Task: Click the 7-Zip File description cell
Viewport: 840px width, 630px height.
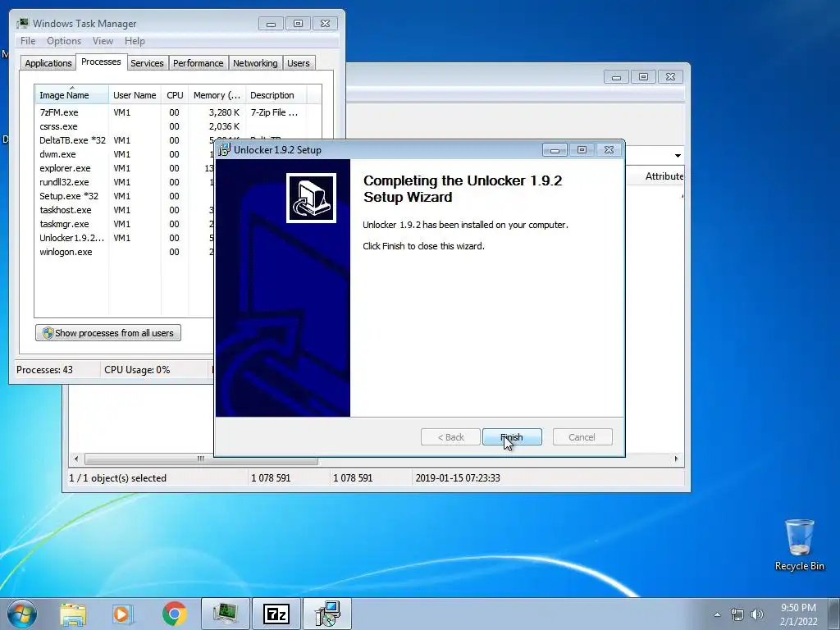Action: click(274, 112)
